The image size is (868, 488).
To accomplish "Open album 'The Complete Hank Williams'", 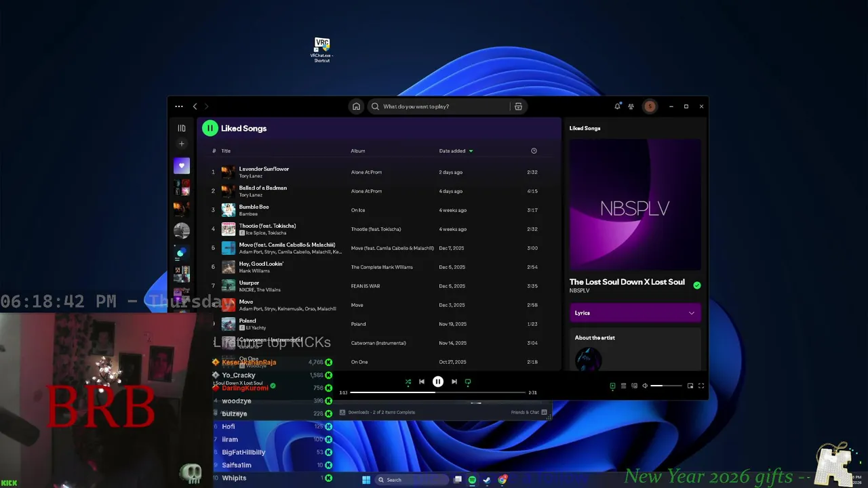I will pos(382,267).
